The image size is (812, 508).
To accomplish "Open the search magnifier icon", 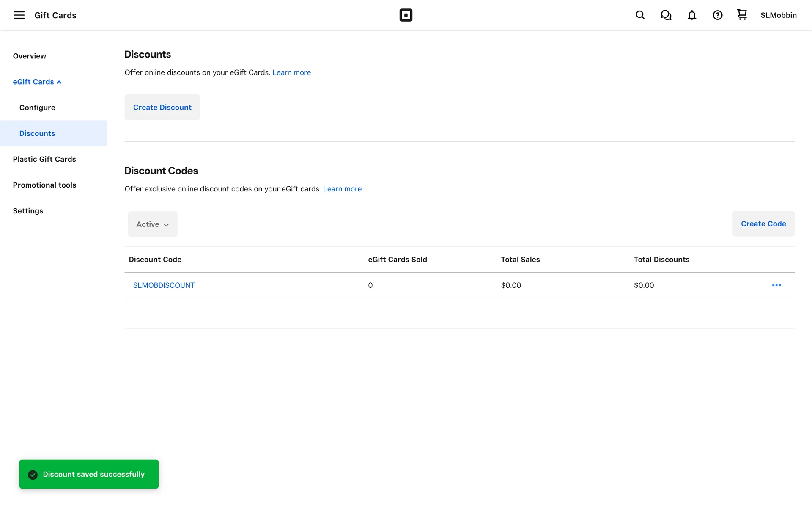I will 640,15.
